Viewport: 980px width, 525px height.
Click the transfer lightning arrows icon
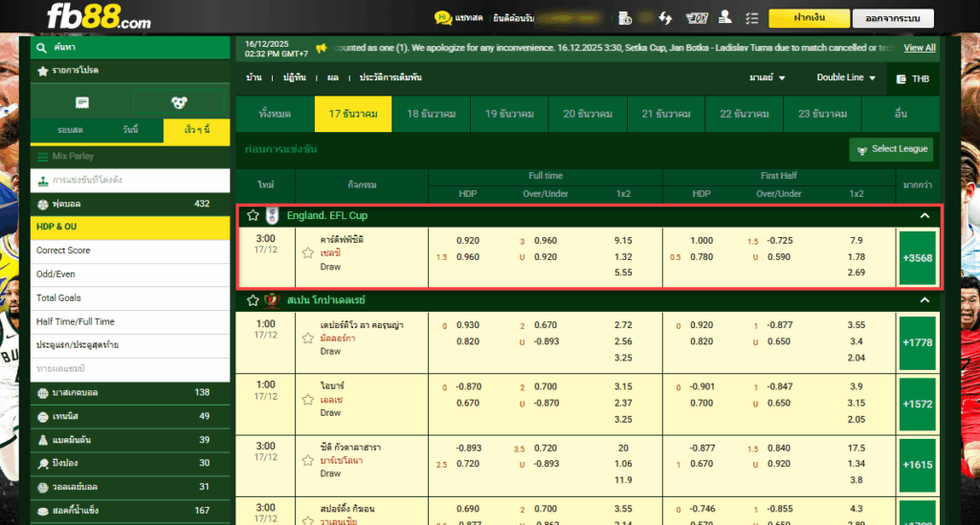point(665,18)
